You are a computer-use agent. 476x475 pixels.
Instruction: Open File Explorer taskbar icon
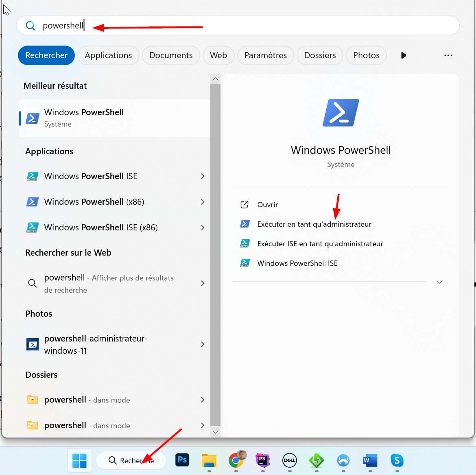(x=209, y=460)
